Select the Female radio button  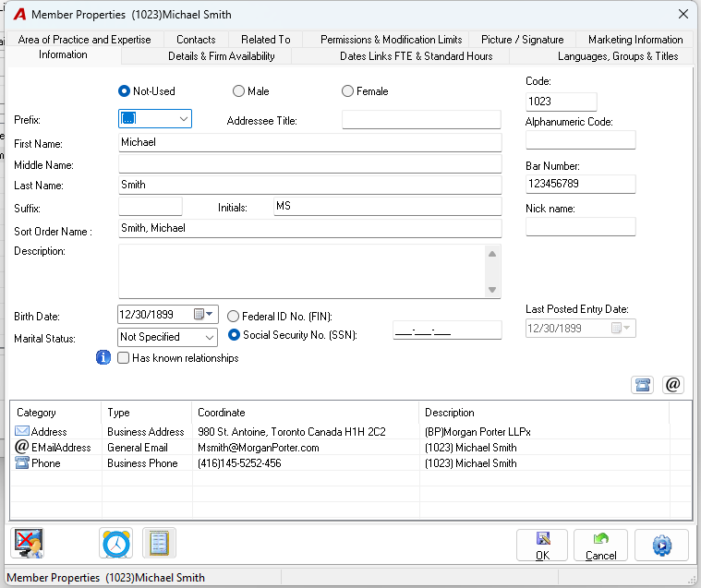click(x=347, y=91)
